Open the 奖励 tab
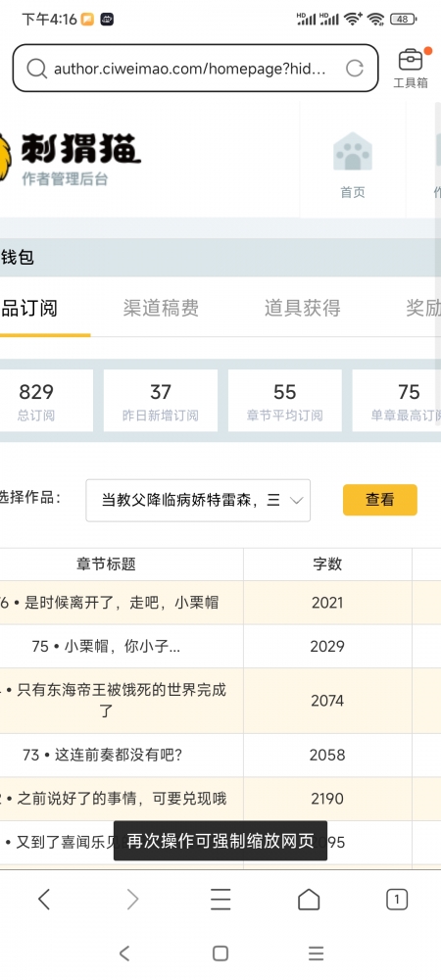 423,308
